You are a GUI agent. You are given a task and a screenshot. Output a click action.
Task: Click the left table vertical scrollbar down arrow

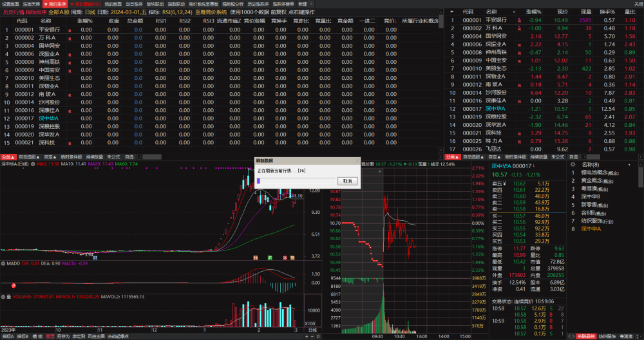(x=441, y=151)
